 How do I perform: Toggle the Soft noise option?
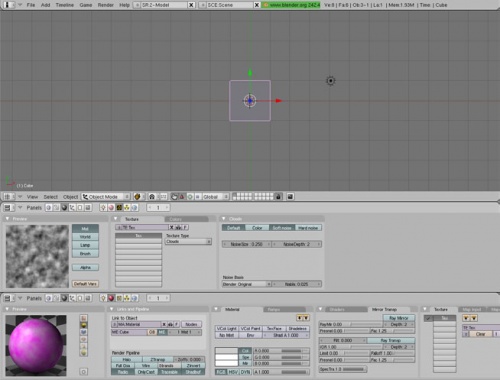[x=282, y=228]
